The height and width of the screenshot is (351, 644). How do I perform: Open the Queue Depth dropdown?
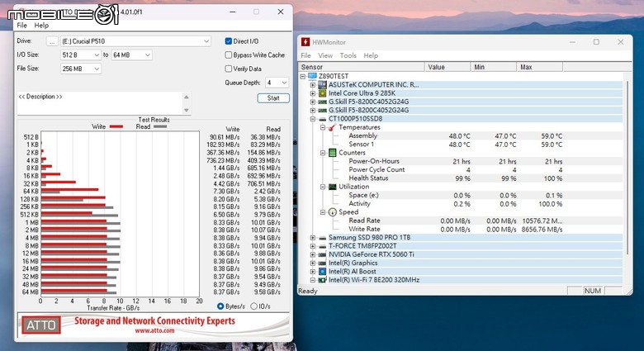point(277,83)
